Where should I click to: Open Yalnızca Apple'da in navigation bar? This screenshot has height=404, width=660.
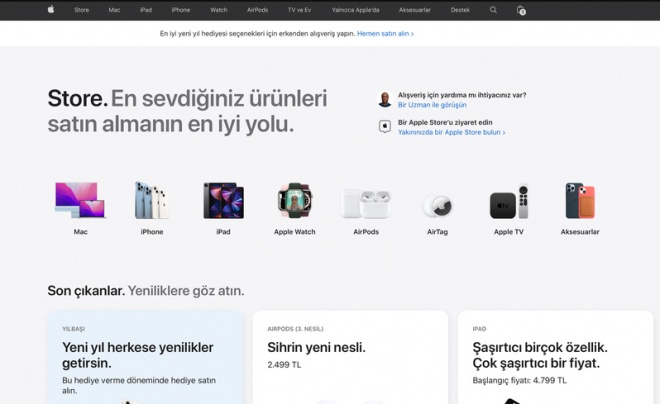point(355,10)
